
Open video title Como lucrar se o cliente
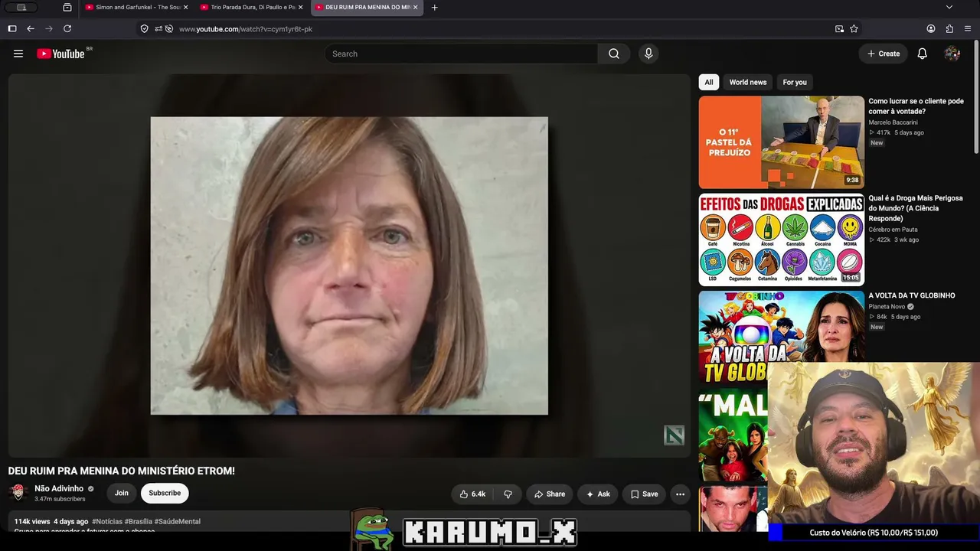tap(916, 106)
